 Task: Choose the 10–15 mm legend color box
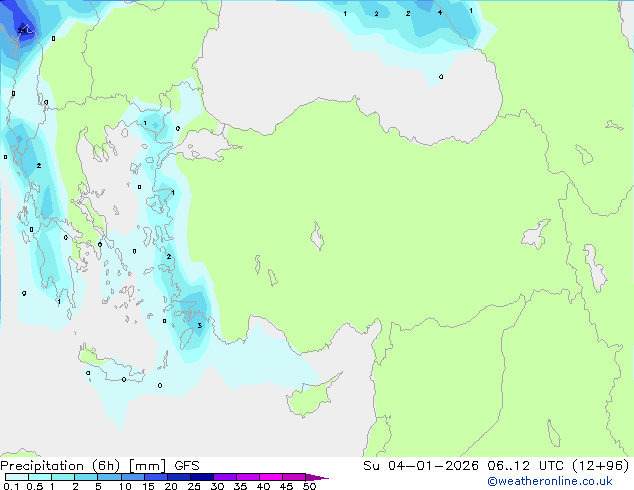(132, 477)
